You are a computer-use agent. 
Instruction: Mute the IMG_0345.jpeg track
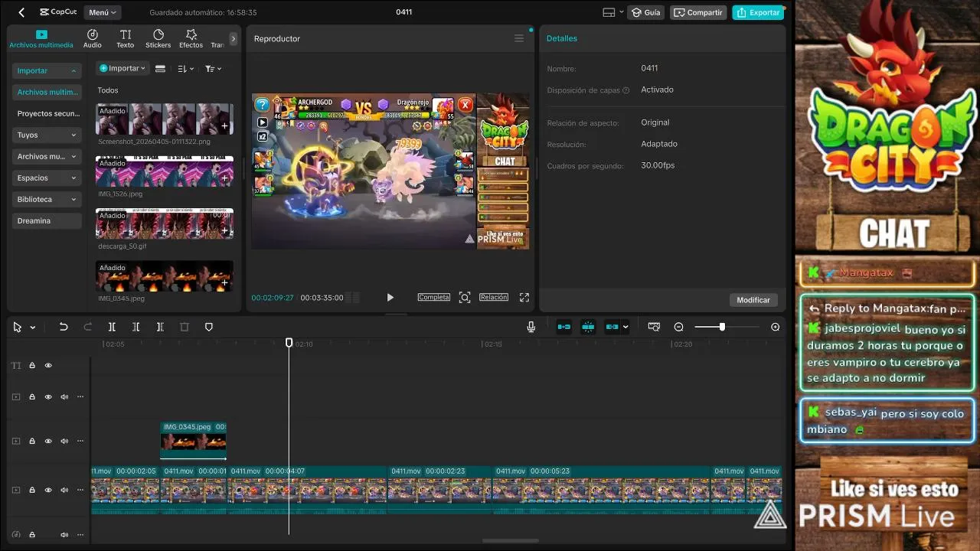coord(64,441)
